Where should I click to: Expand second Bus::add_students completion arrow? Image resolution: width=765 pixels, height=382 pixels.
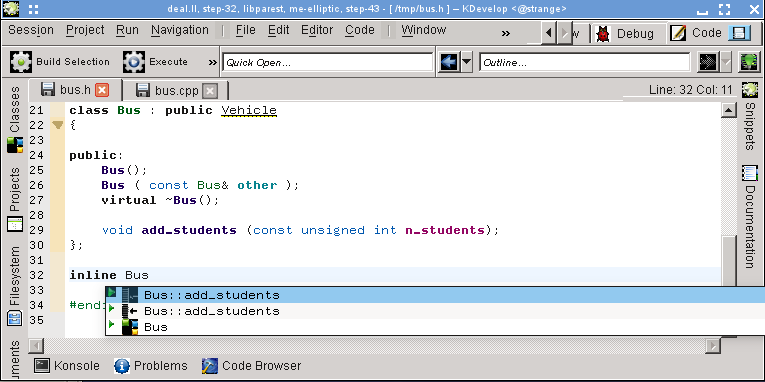(112, 308)
